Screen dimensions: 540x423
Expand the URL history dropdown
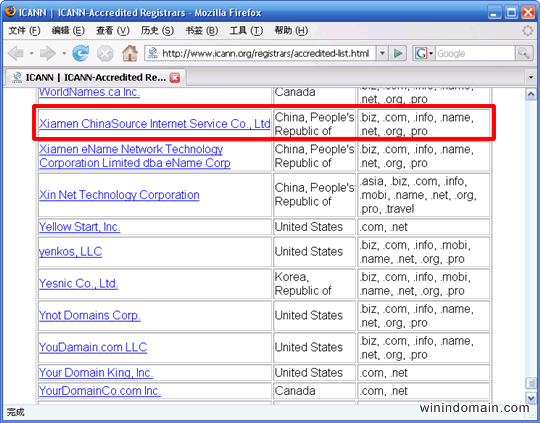(382, 53)
